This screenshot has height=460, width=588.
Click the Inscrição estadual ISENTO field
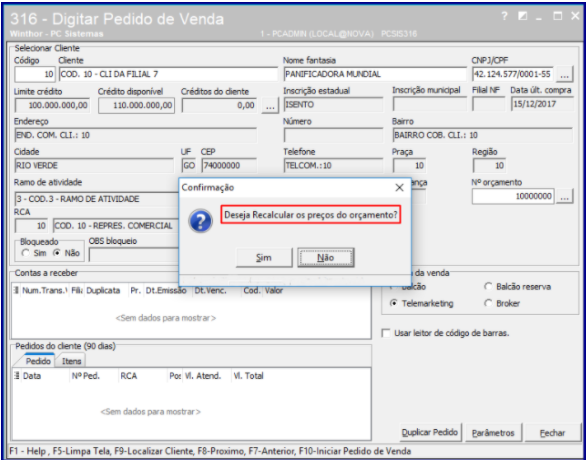(333, 105)
